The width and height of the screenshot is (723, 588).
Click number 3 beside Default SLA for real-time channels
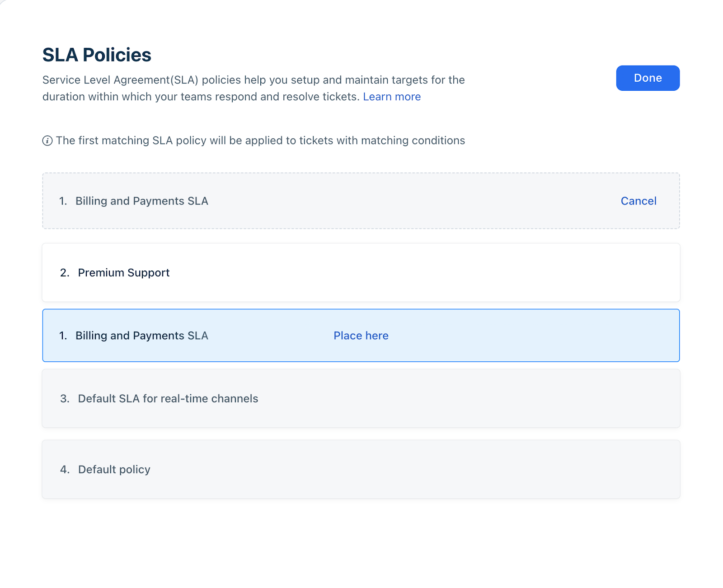65,399
